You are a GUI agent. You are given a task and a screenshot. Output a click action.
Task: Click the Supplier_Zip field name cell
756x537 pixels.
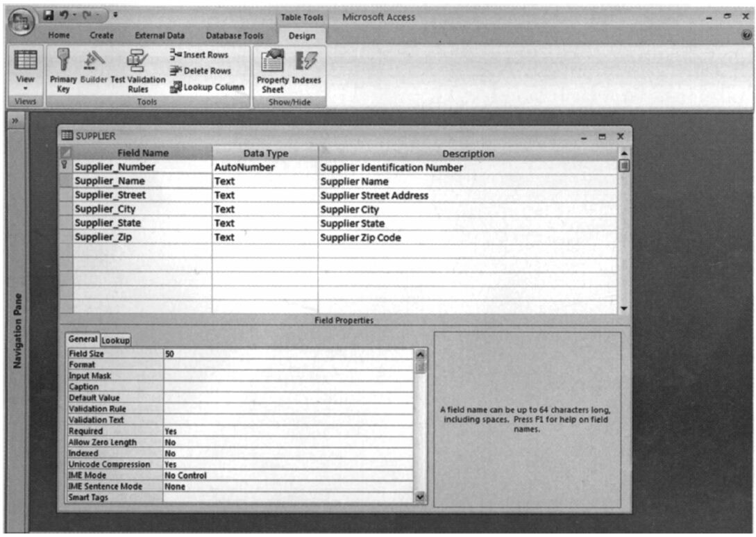[142, 237]
